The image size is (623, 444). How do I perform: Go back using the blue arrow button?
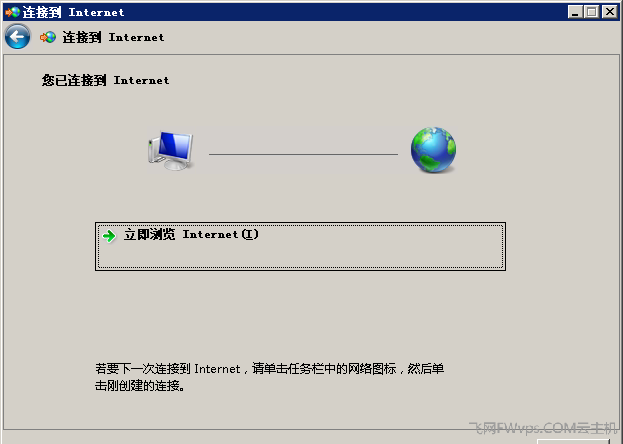click(x=17, y=37)
